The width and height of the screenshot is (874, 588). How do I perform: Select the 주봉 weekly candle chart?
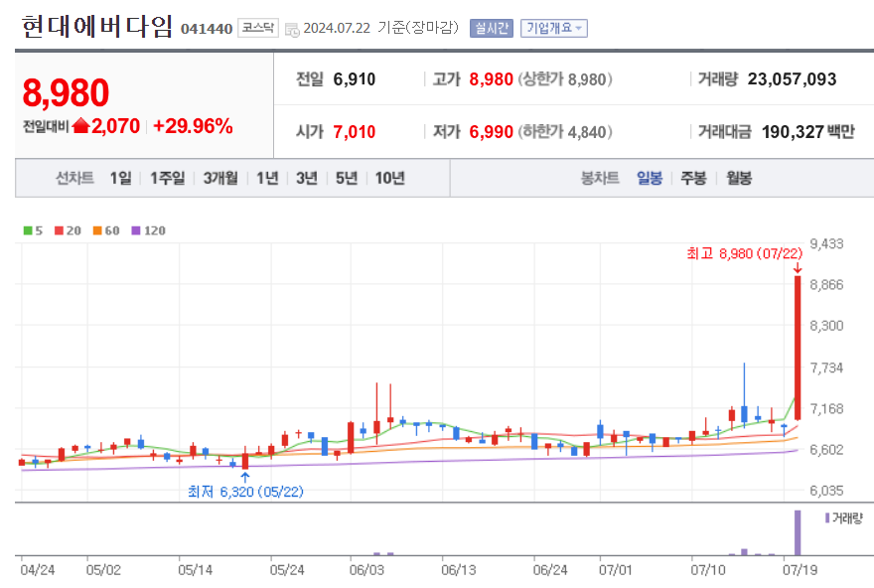point(693,178)
